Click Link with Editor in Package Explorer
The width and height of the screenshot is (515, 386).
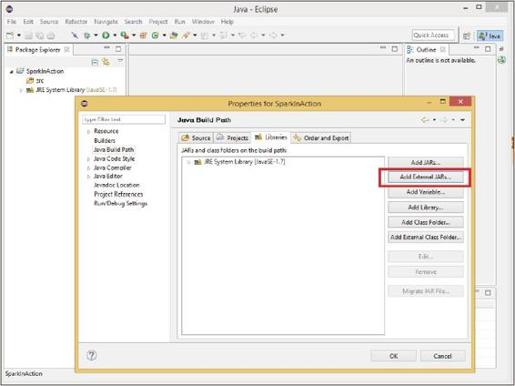pyautogui.click(x=106, y=62)
